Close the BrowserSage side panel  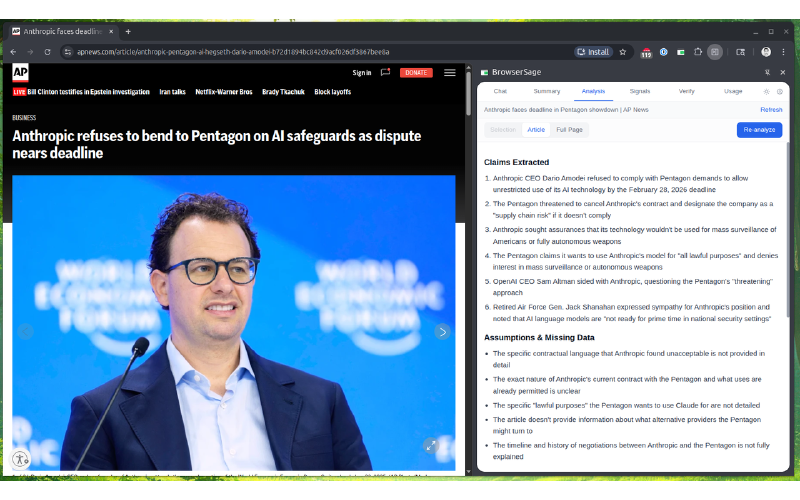coord(783,72)
